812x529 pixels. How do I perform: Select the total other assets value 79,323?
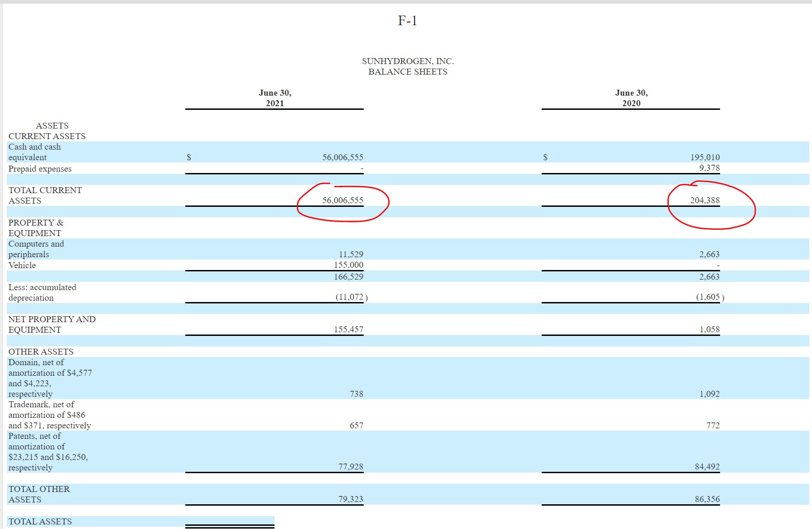coord(351,499)
